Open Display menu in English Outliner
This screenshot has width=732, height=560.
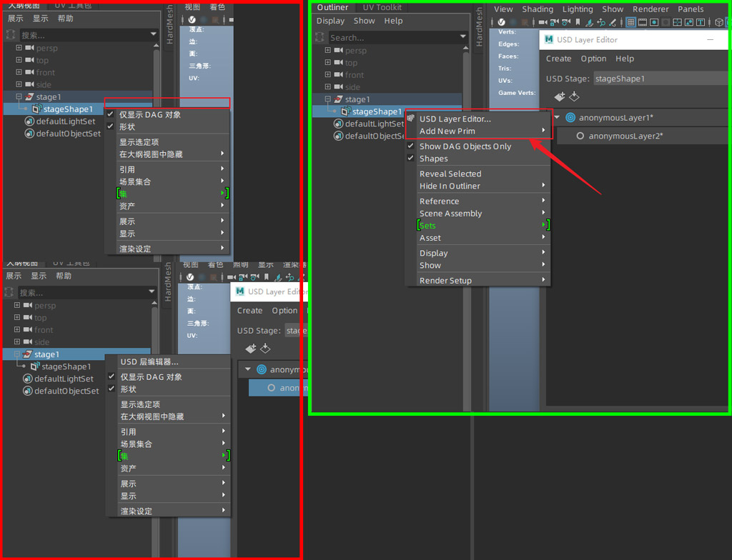pyautogui.click(x=330, y=21)
